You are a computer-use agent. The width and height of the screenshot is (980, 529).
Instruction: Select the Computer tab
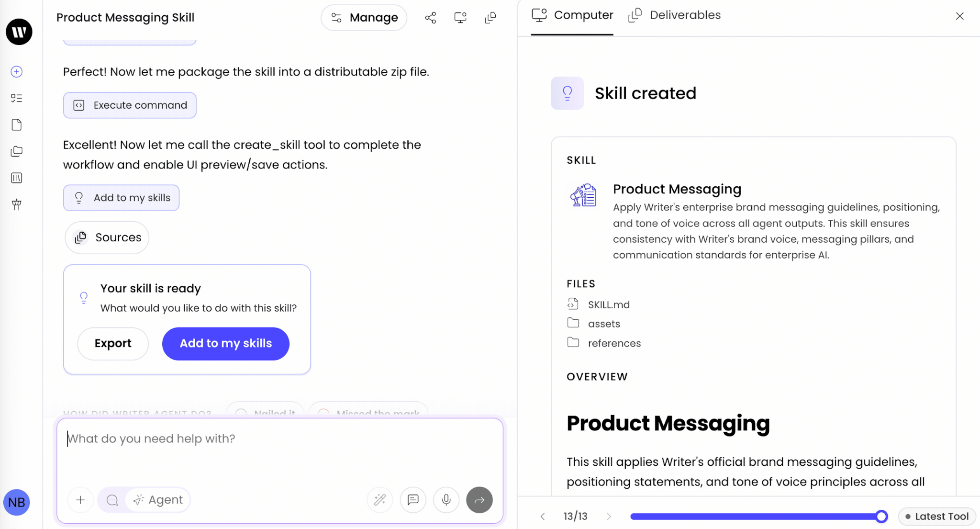(x=572, y=15)
